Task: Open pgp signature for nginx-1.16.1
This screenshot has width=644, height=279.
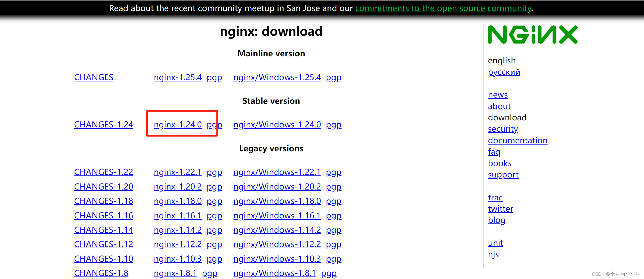Action: click(x=214, y=216)
